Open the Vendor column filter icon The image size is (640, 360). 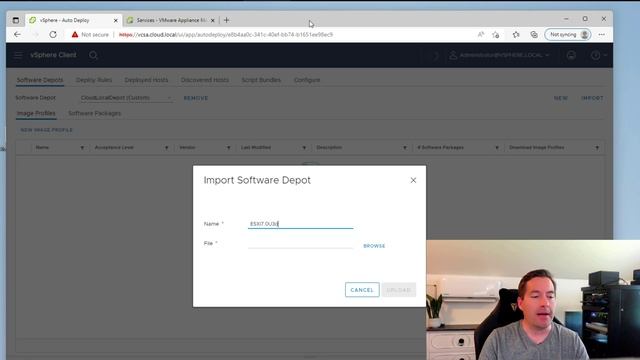[229, 148]
